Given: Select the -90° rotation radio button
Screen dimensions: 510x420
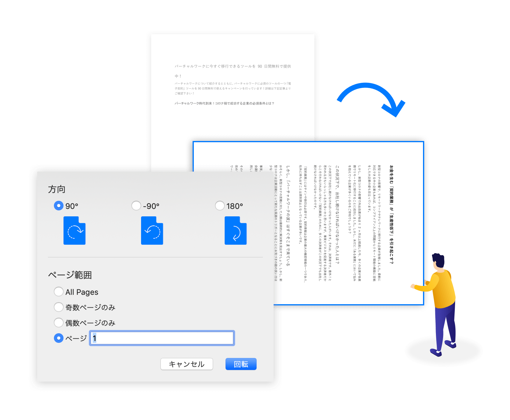Looking at the screenshot, I should [136, 206].
